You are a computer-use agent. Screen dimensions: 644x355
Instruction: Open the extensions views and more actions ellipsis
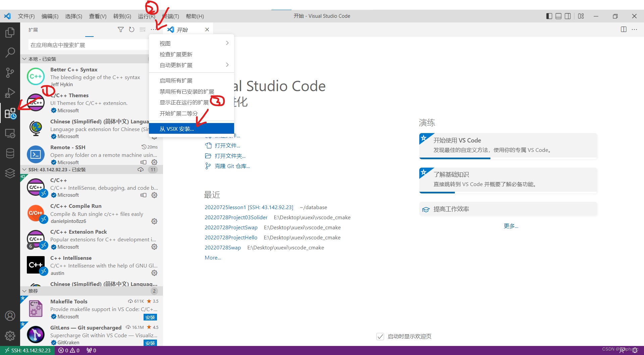click(x=153, y=29)
